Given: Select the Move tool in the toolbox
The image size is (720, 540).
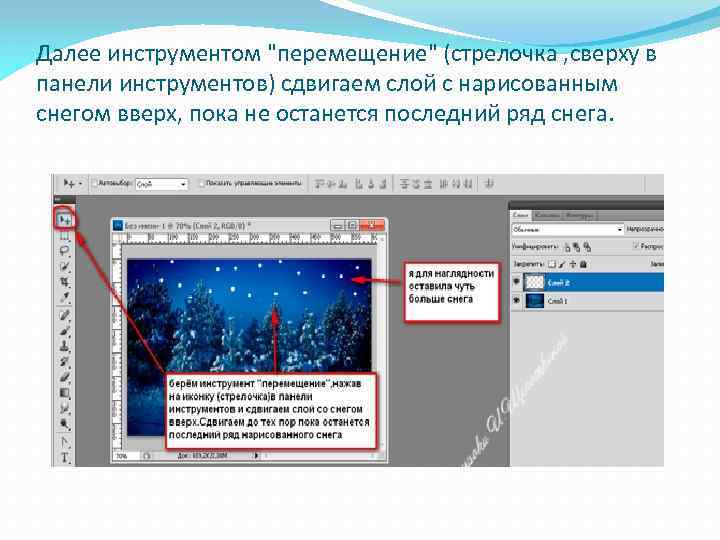Looking at the screenshot, I should 65,219.
